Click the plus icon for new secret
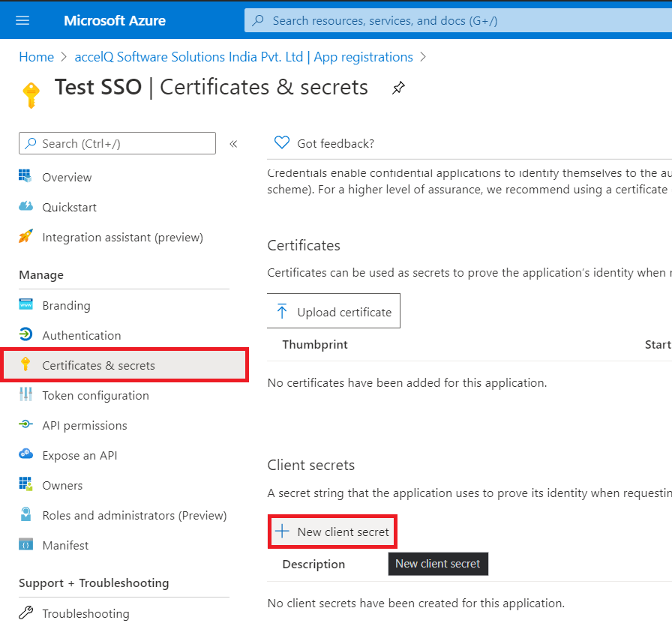 click(x=282, y=532)
